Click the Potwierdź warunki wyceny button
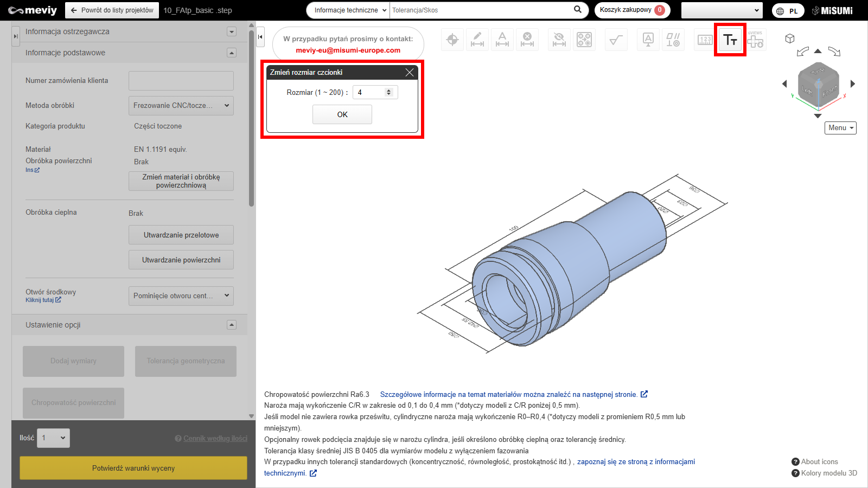 (133, 468)
